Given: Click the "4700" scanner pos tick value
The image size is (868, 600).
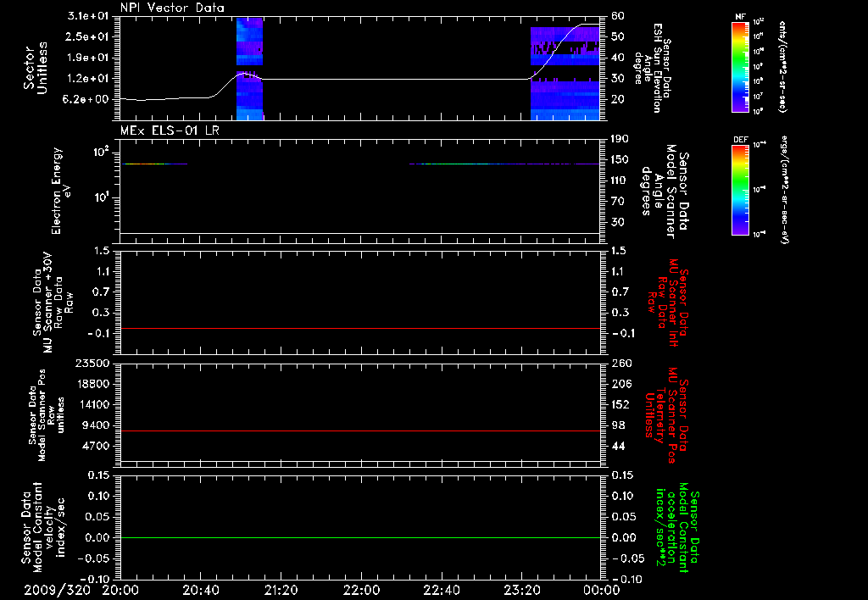Looking at the screenshot, I should [x=96, y=446].
